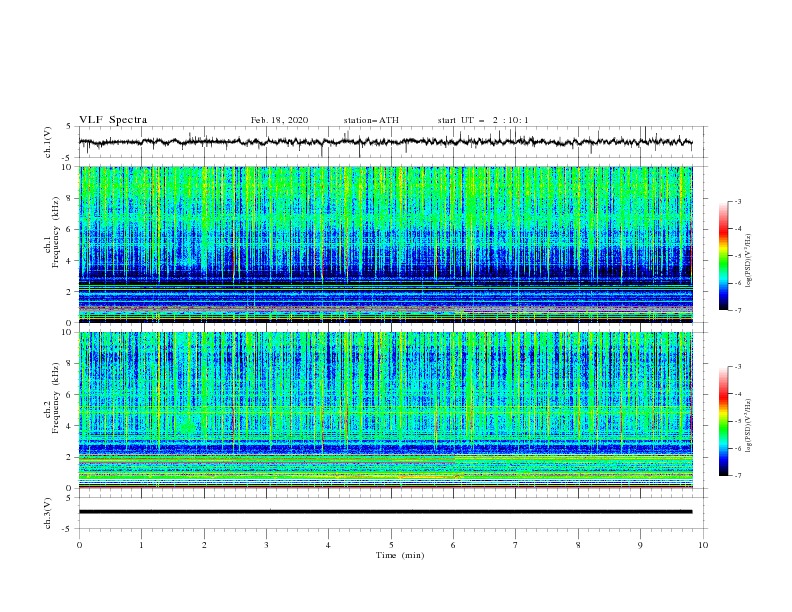Click the "5" tick on the time axis
Image resolution: width=792 pixels, height=612 pixels.
(x=391, y=545)
